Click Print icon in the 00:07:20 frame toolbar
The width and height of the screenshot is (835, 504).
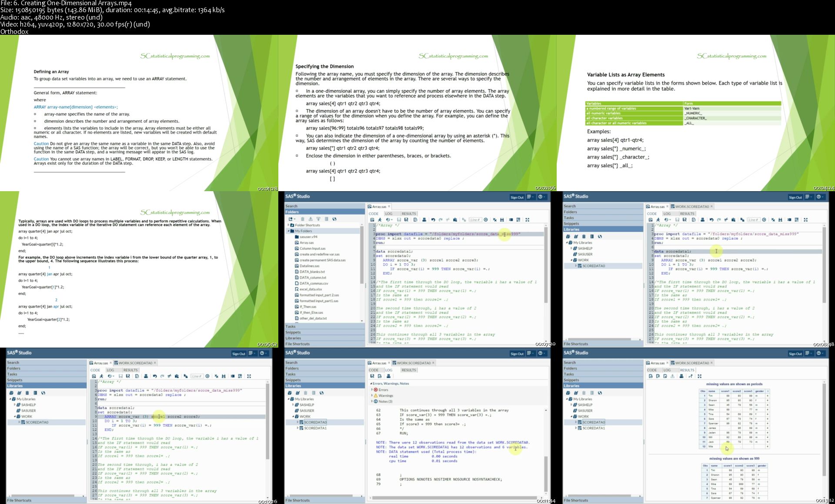(x=424, y=220)
